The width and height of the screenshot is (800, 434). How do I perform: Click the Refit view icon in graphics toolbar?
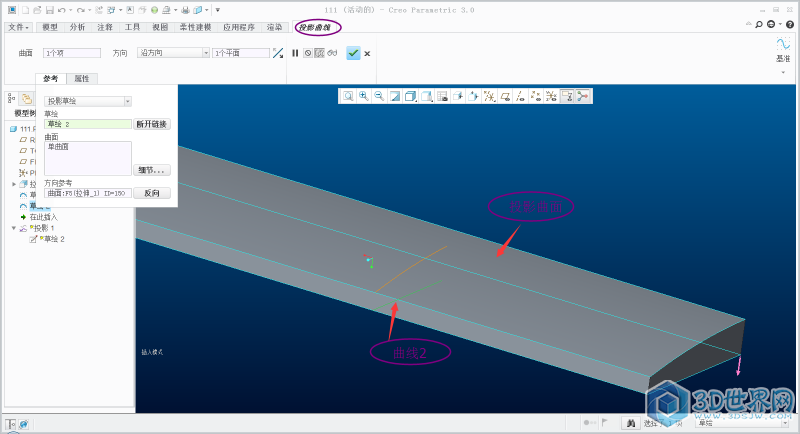click(x=348, y=96)
